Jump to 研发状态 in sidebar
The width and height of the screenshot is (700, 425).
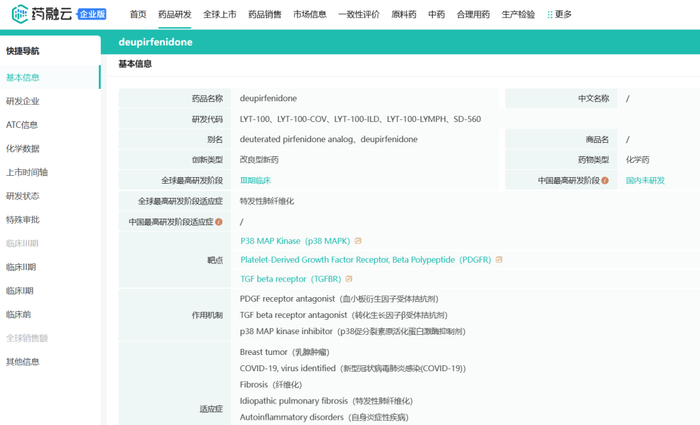[x=23, y=196]
